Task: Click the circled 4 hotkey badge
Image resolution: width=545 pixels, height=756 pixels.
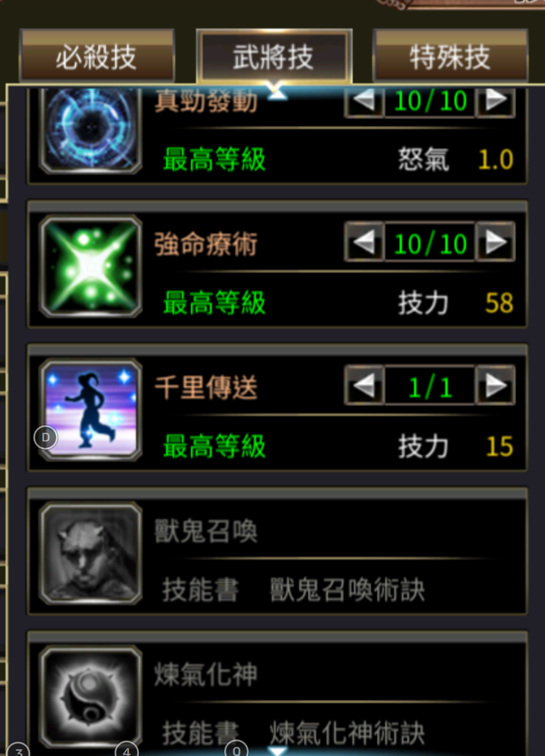Action: click(127, 750)
